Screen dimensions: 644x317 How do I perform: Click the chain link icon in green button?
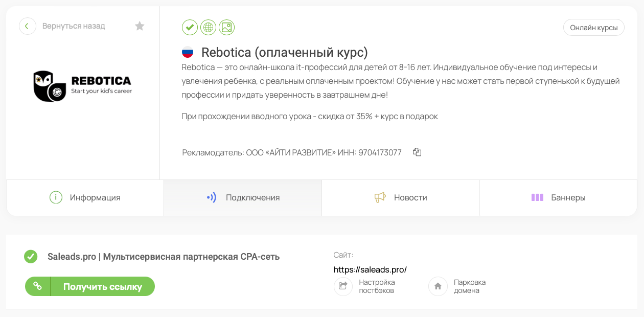(38, 286)
